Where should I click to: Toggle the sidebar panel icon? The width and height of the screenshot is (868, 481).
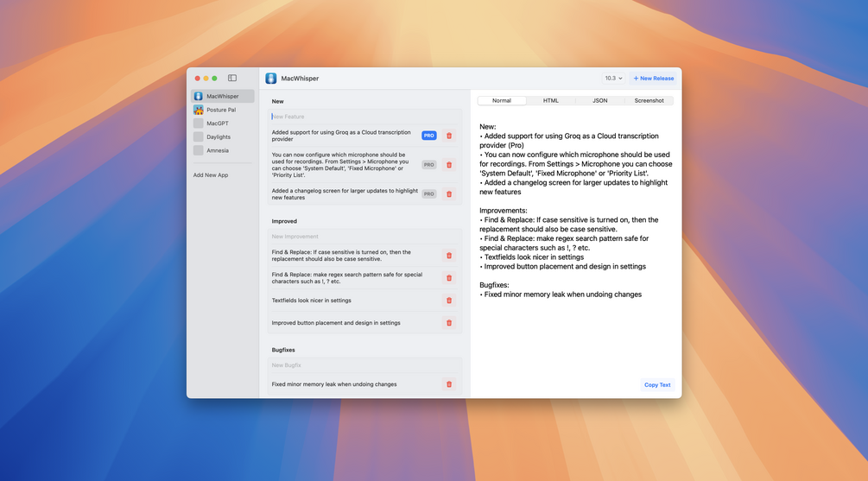[x=232, y=78]
